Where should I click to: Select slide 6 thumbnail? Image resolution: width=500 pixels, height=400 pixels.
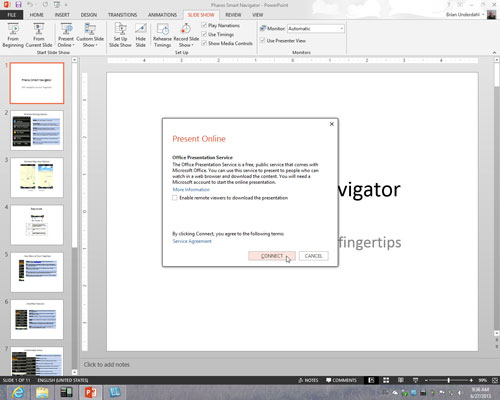[37, 320]
